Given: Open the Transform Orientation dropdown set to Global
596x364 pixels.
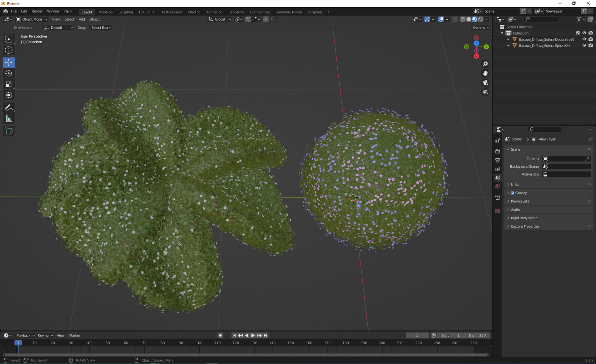Looking at the screenshot, I should [219, 19].
